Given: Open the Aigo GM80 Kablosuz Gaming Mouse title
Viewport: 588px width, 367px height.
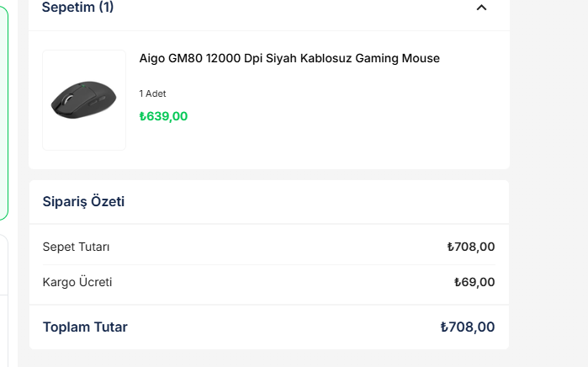Looking at the screenshot, I should [289, 58].
